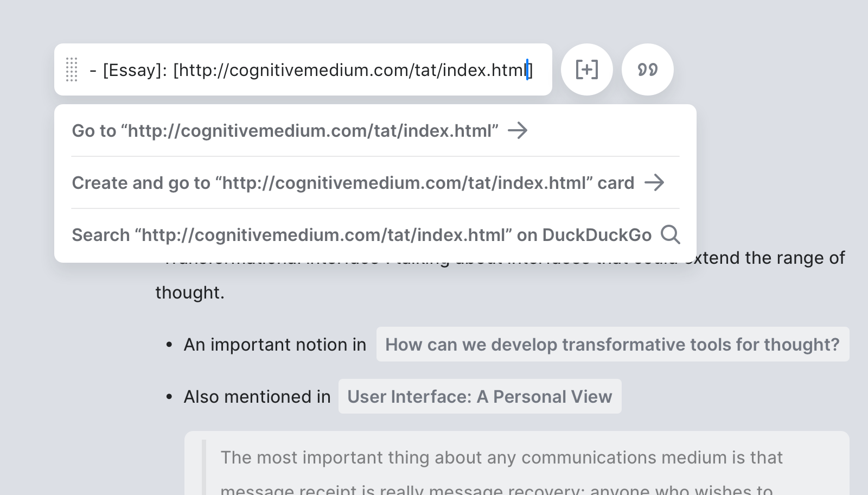This screenshot has width=868, height=495.
Task: Click the quotation marks button
Action: tap(647, 69)
